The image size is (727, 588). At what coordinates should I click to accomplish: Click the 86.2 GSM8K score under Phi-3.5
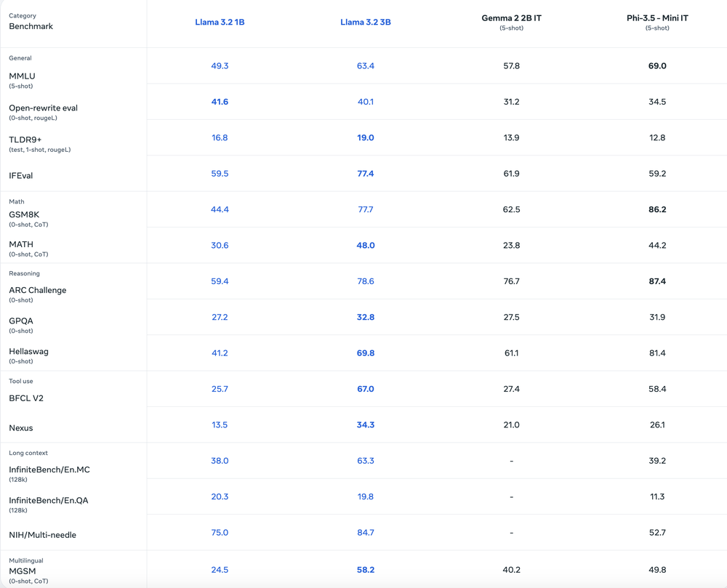(656, 210)
